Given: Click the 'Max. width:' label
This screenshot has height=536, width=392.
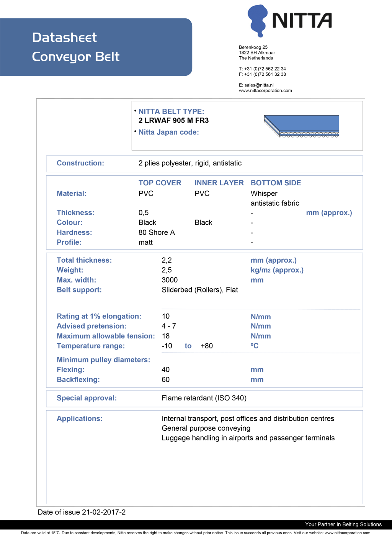Looking at the screenshot, I should coord(77,280).
